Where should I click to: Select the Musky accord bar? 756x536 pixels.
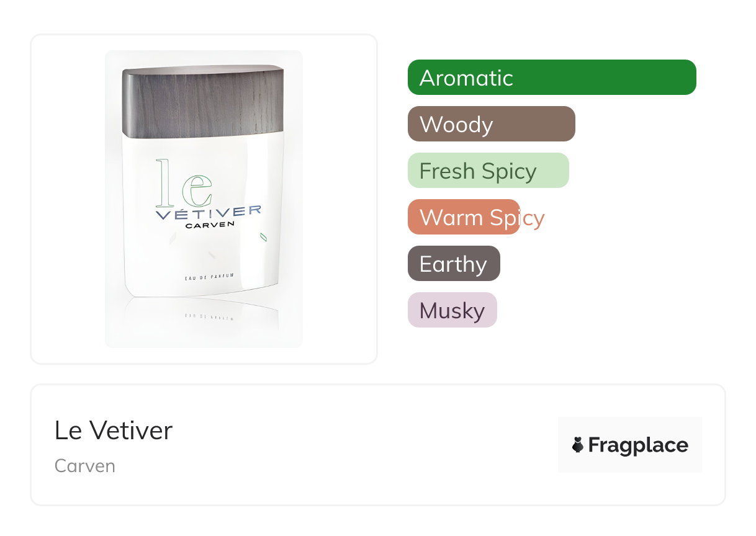[x=452, y=310]
